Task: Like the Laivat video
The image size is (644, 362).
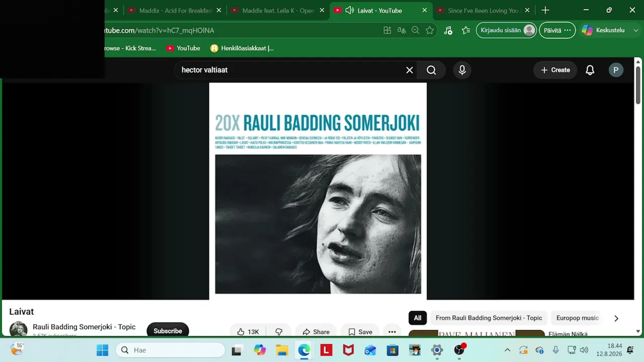Action: point(249,332)
